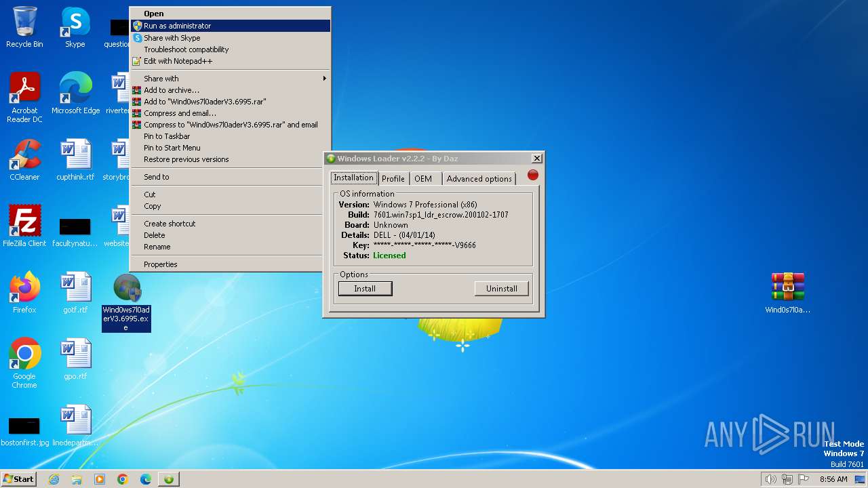Image resolution: width=868 pixels, height=488 pixels.
Task: Select Create shortcut
Action: click(231, 224)
